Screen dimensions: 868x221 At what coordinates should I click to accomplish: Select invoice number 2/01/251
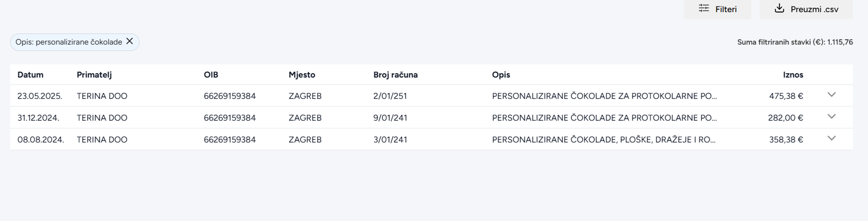(390, 96)
